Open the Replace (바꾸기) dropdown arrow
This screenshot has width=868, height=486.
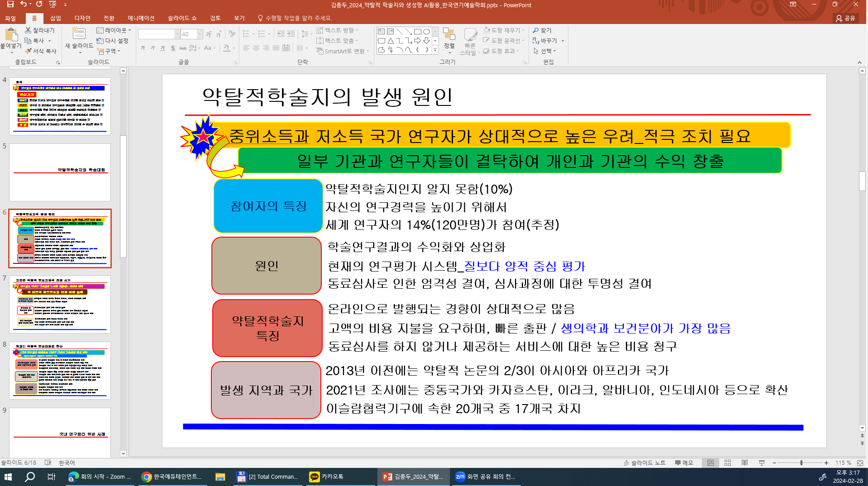click(563, 41)
